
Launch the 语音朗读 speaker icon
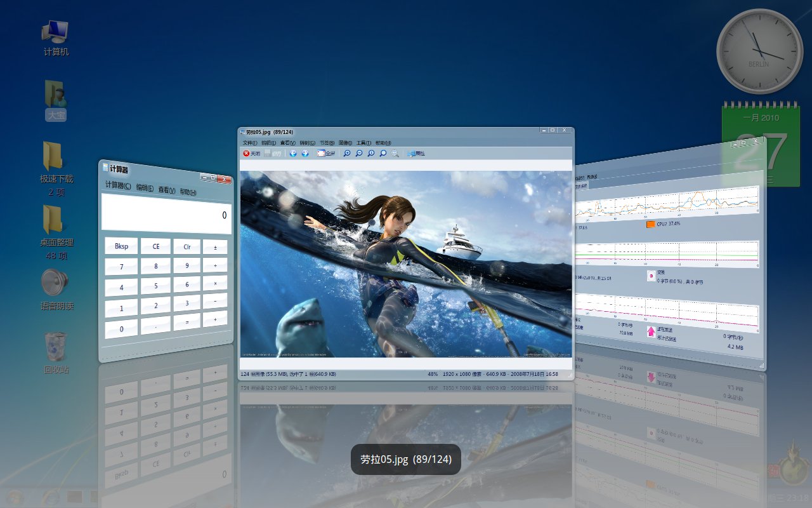[x=56, y=283]
